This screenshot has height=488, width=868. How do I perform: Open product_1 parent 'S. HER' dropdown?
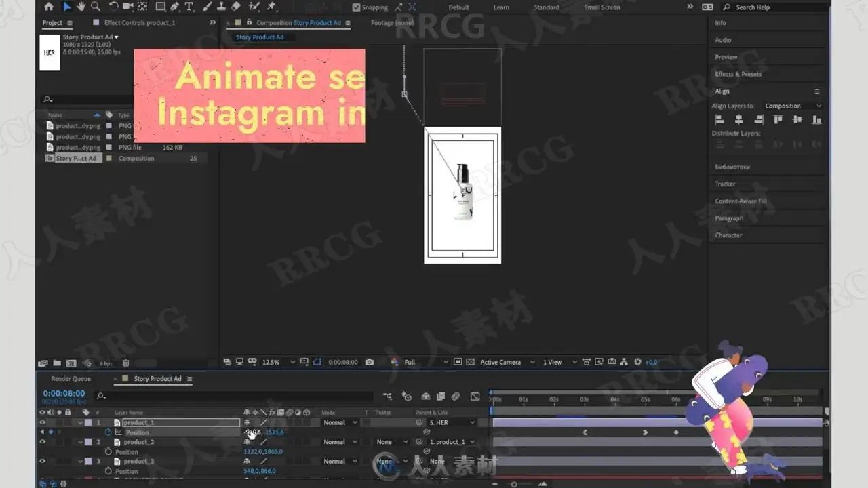(452, 422)
